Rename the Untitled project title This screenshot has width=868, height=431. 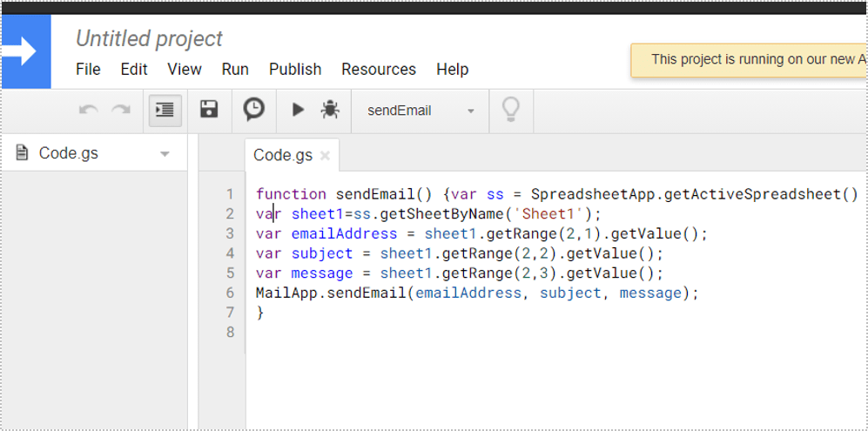click(149, 38)
